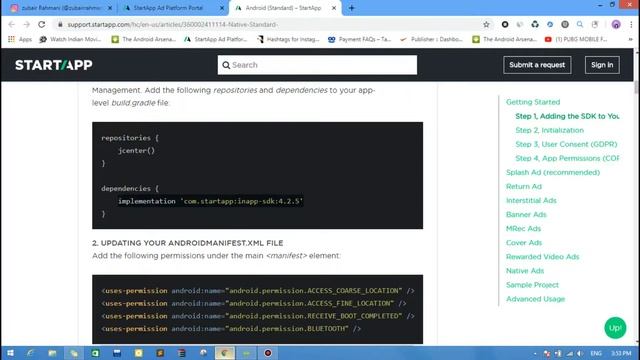
Task: Click the address bar URL
Action: pyautogui.click(x=172, y=24)
